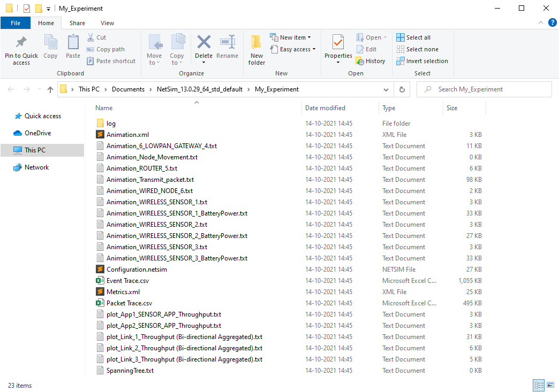Click This PC in address breadcrumb
This screenshot has height=392, width=559.
pyautogui.click(x=89, y=89)
